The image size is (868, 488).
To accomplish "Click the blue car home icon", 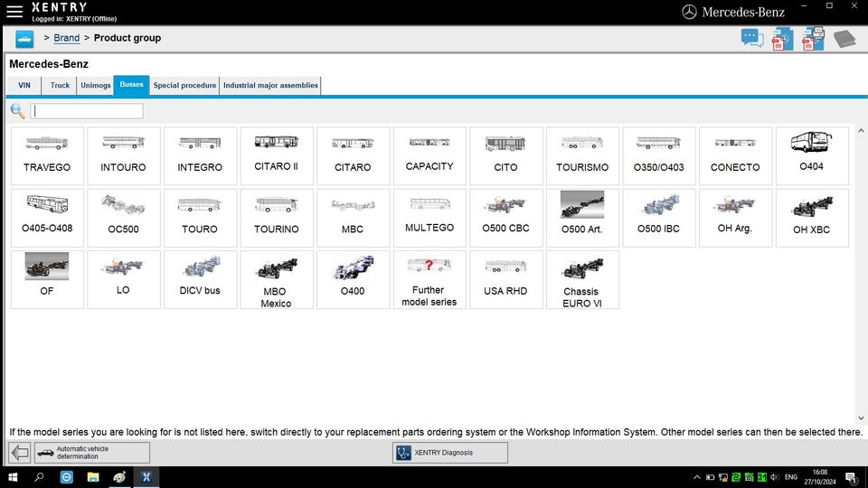I will pyautogui.click(x=24, y=39).
